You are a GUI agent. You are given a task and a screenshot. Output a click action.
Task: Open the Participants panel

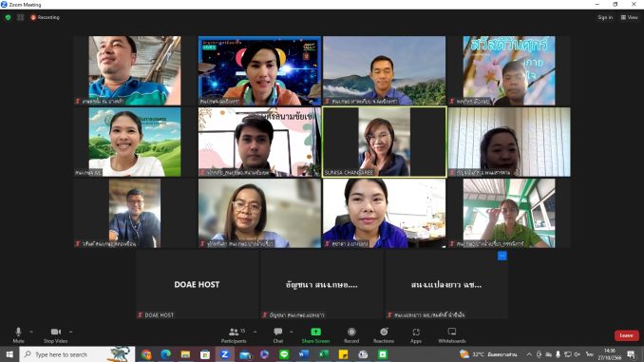[234, 334]
